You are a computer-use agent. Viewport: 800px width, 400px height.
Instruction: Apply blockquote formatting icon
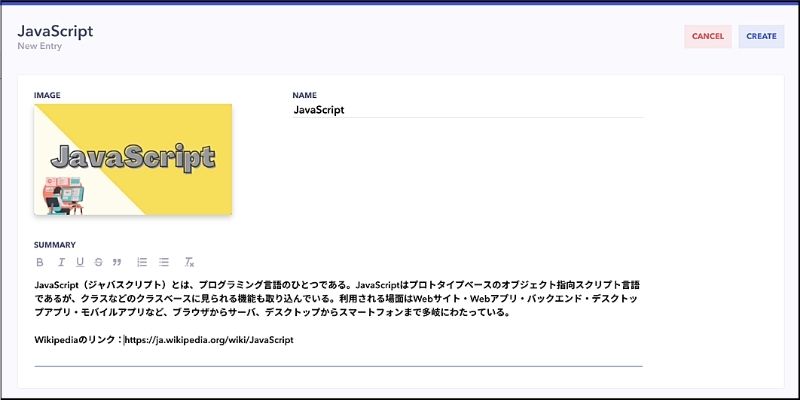point(117,262)
